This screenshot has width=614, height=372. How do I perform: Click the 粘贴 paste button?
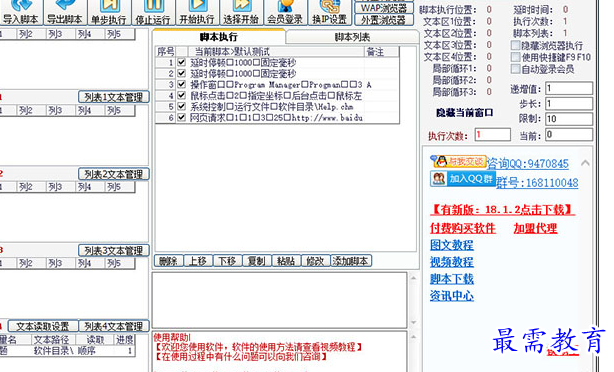click(286, 261)
